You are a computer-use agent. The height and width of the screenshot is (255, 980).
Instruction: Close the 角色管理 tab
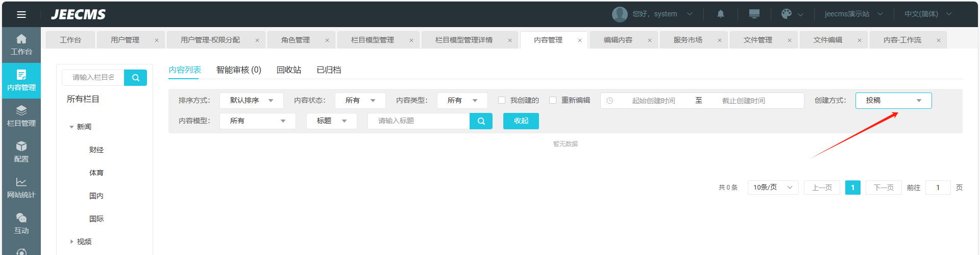tap(327, 40)
